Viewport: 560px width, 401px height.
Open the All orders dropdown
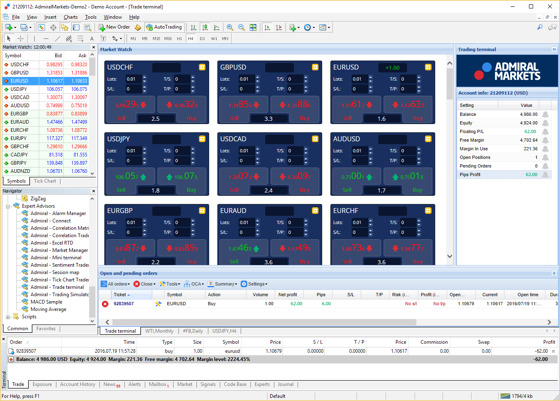click(x=115, y=284)
